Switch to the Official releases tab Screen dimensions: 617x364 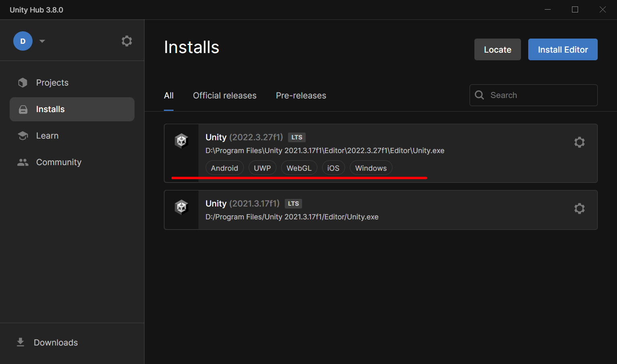(225, 96)
